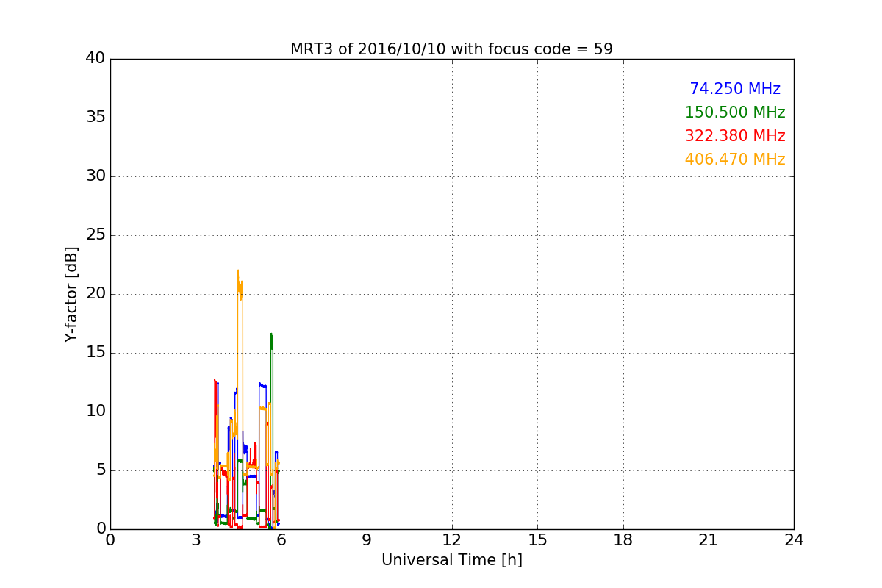Click x-axis tick label 6
The width and height of the screenshot is (882, 588).
tap(281, 539)
